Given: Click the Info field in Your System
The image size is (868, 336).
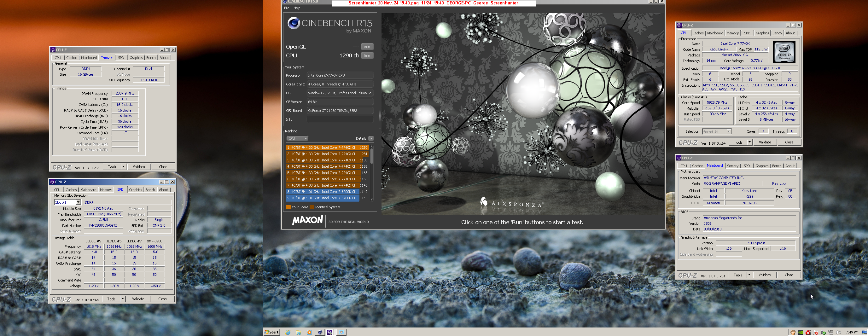Looking at the screenshot, I should pos(340,119).
